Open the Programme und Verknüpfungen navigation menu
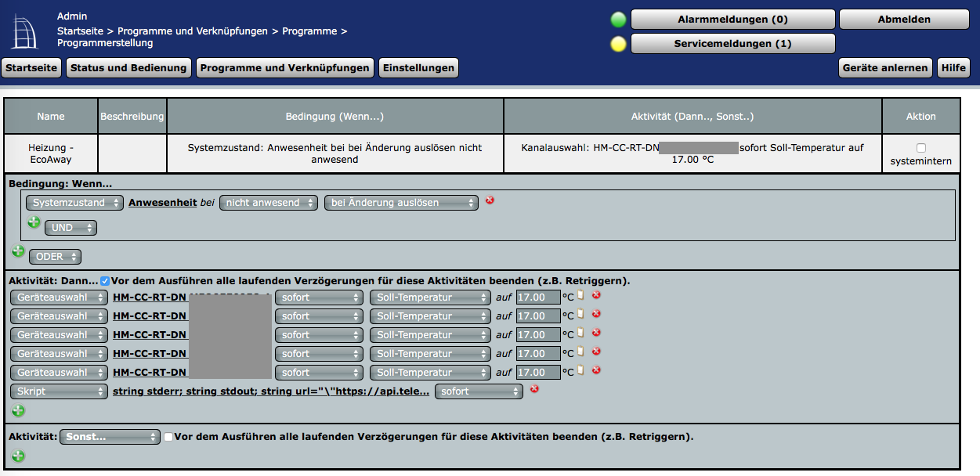The width and height of the screenshot is (980, 476). [x=284, y=68]
